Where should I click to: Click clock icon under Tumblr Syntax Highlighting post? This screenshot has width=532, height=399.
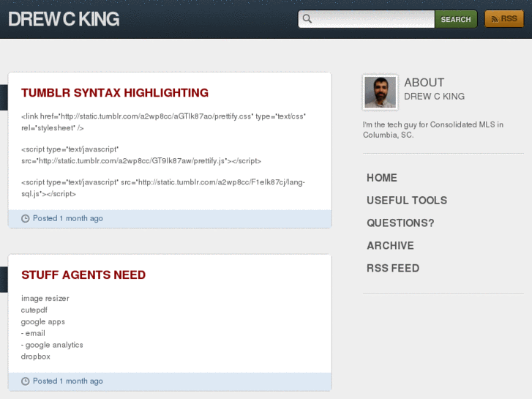[26, 219]
